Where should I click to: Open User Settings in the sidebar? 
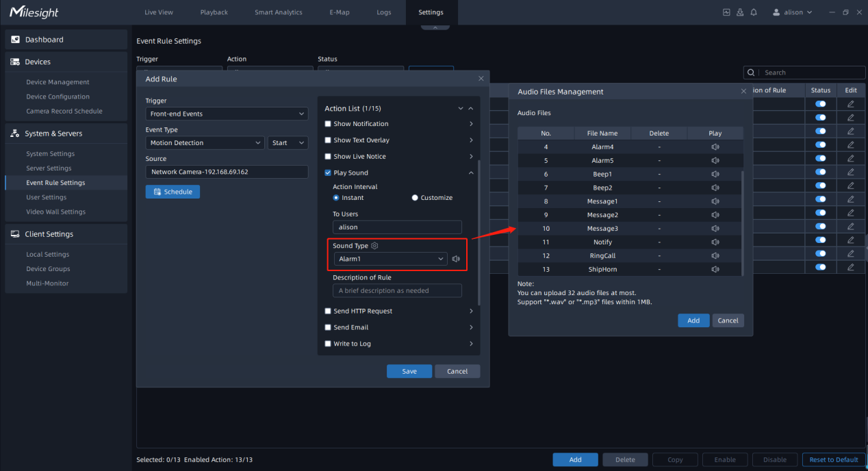[x=46, y=197]
